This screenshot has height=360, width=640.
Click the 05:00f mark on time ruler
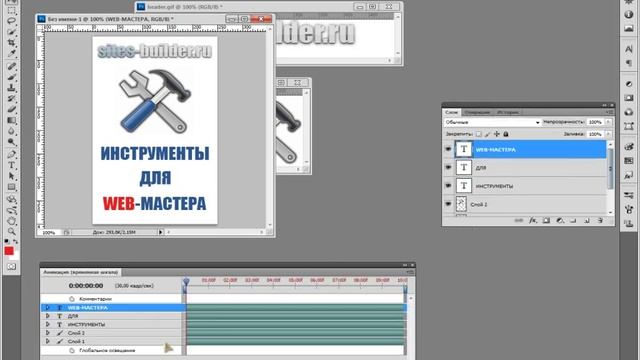coord(296,280)
